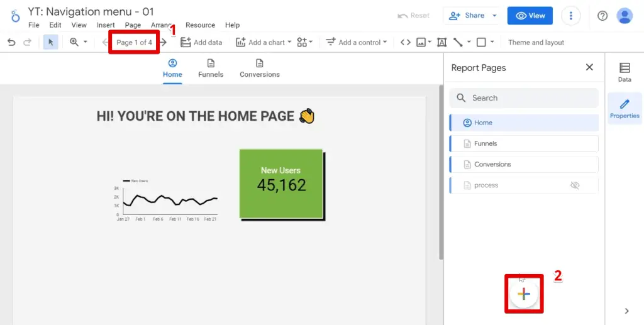Image resolution: width=644 pixels, height=325 pixels.
Task: Close the Report Pages panel
Action: (x=589, y=67)
